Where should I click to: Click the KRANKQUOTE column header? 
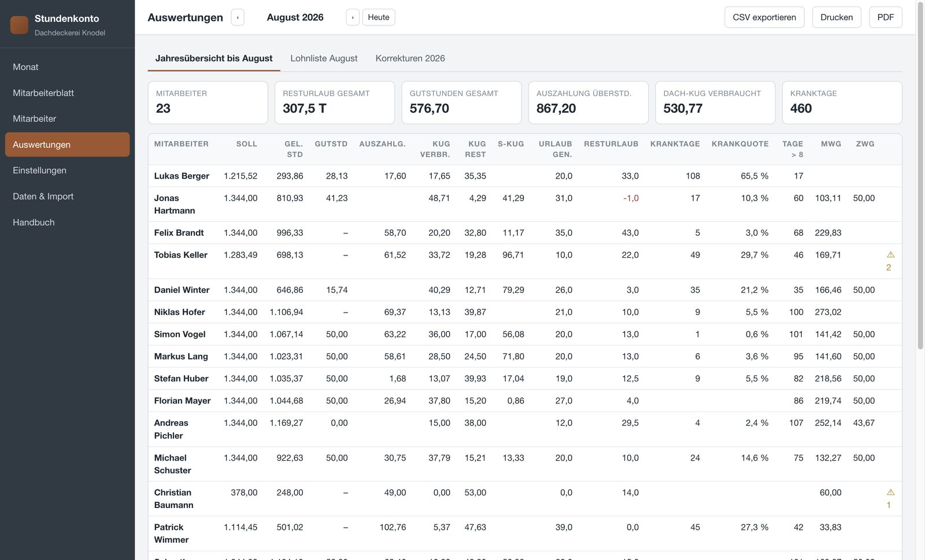tap(740, 144)
